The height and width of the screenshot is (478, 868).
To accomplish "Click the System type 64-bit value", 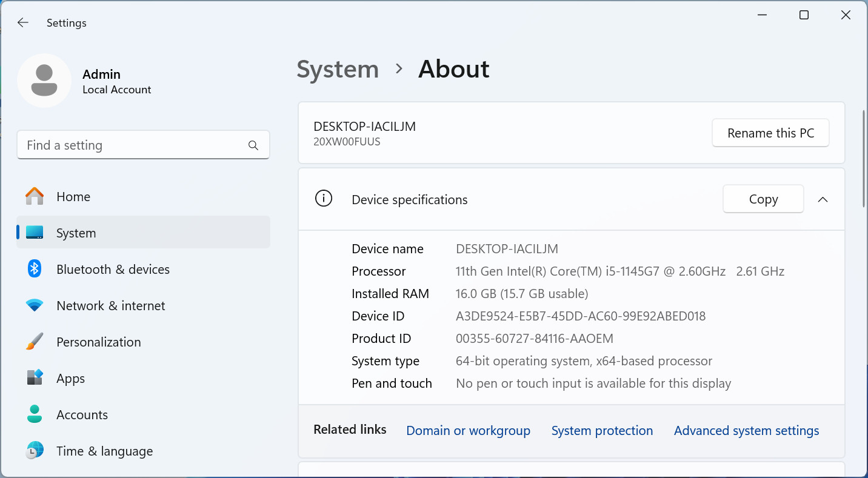I will [x=584, y=361].
